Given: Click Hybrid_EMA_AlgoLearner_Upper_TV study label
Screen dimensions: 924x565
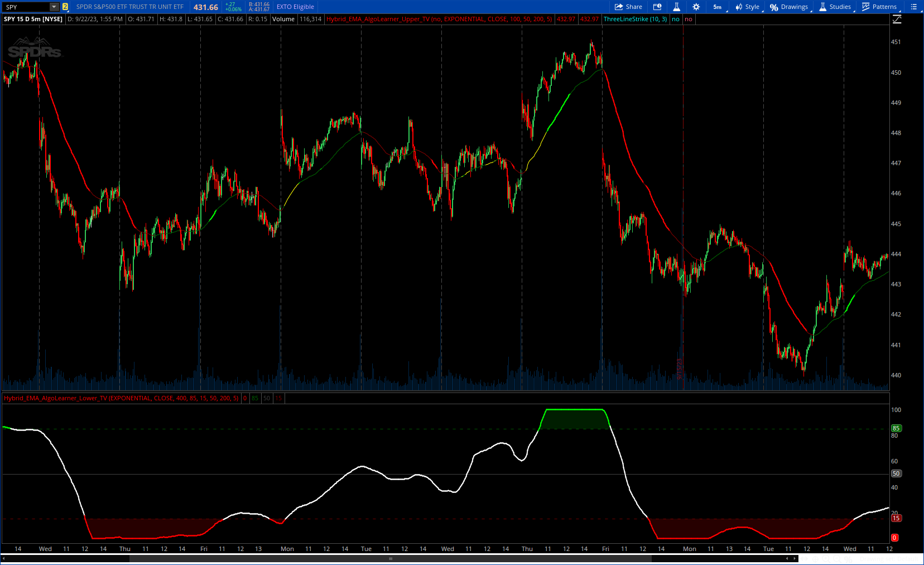Looking at the screenshot, I should coord(439,19).
